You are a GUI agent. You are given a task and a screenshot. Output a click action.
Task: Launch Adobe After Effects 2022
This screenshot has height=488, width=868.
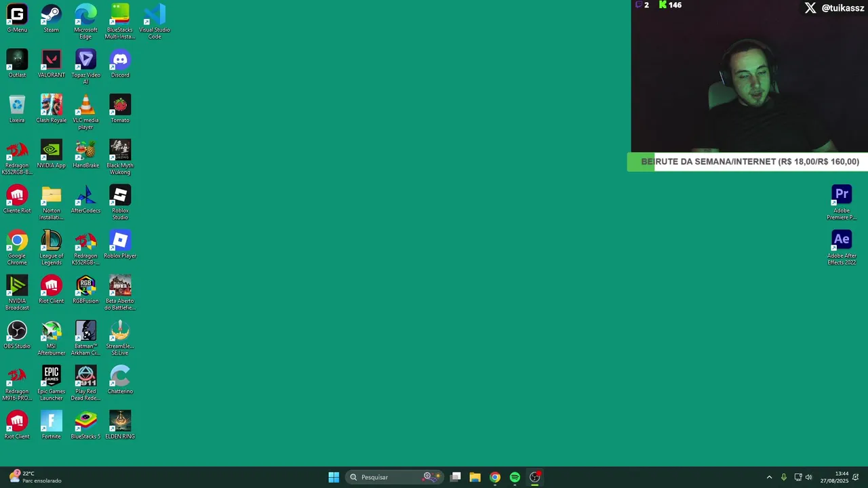(x=842, y=248)
